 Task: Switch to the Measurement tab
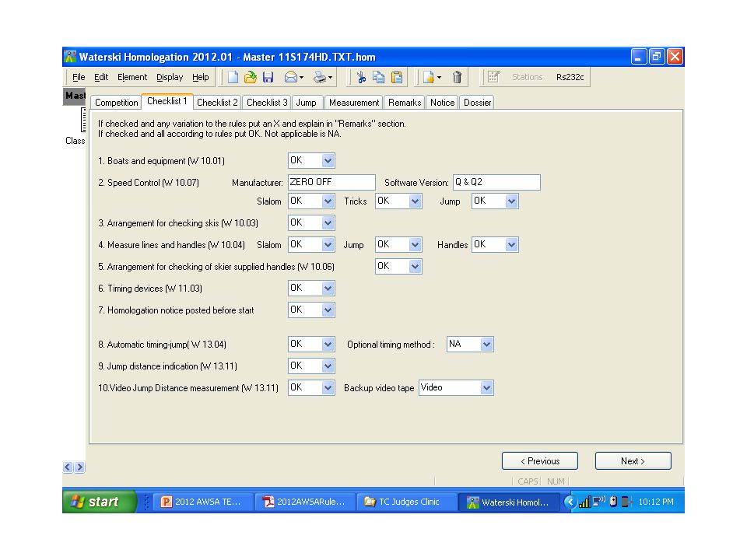(x=354, y=103)
